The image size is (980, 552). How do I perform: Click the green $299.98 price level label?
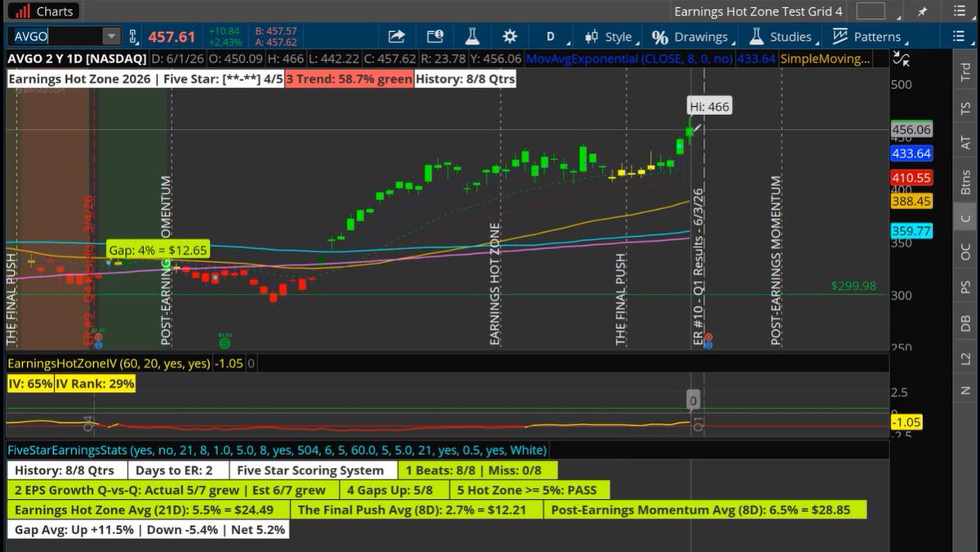coord(853,286)
